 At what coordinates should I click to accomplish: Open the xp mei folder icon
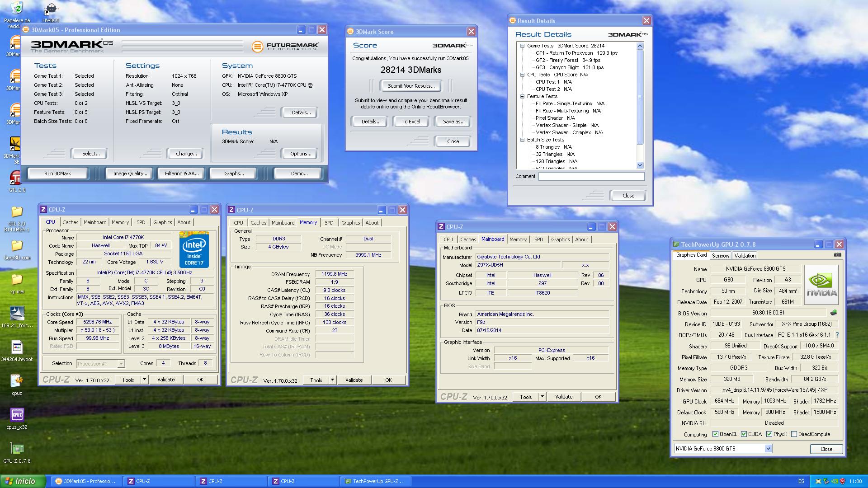point(17,283)
